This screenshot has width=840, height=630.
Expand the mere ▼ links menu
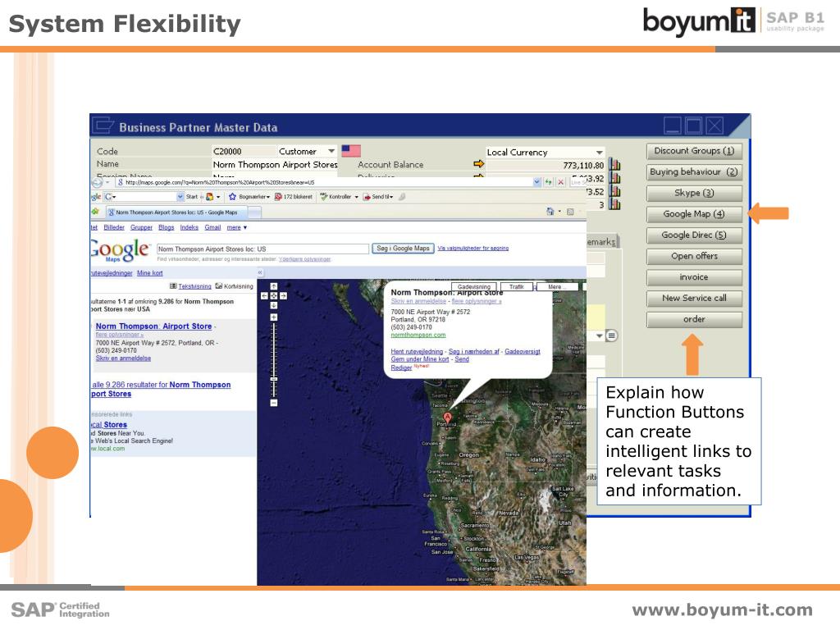(237, 227)
